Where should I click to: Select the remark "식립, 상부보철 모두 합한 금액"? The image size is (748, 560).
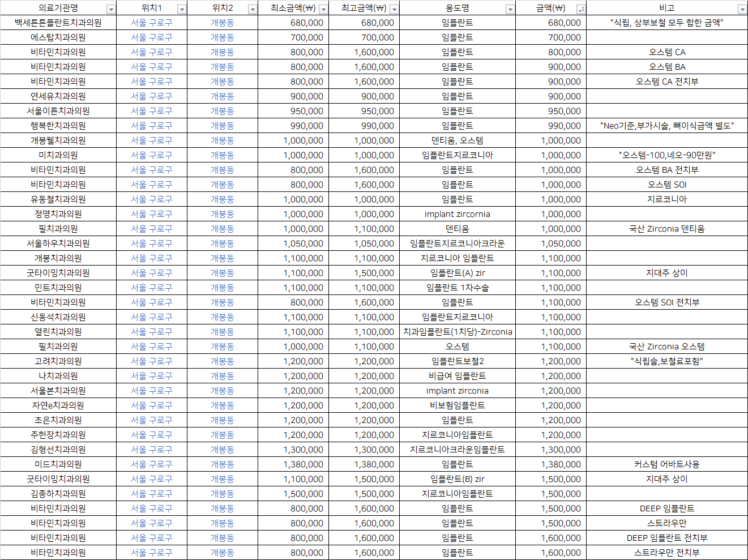[x=667, y=23]
